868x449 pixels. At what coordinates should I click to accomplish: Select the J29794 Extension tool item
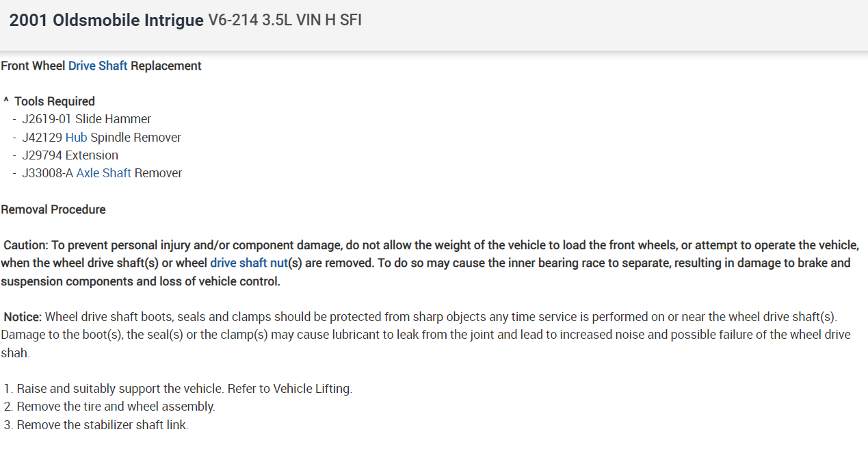[x=70, y=155]
